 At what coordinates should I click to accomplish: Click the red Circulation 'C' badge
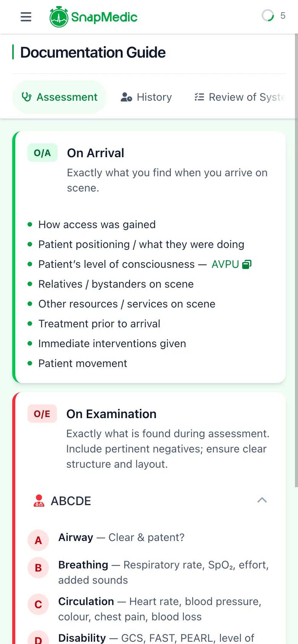point(38,604)
